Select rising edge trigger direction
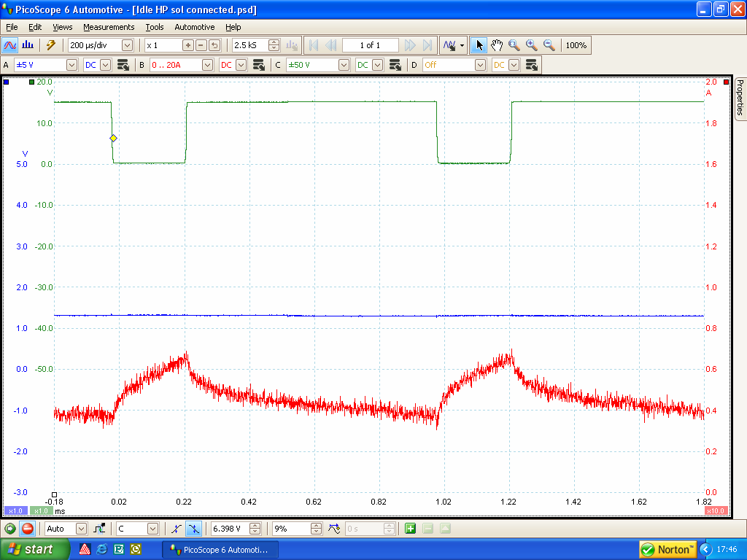The image size is (747, 560). point(177,529)
